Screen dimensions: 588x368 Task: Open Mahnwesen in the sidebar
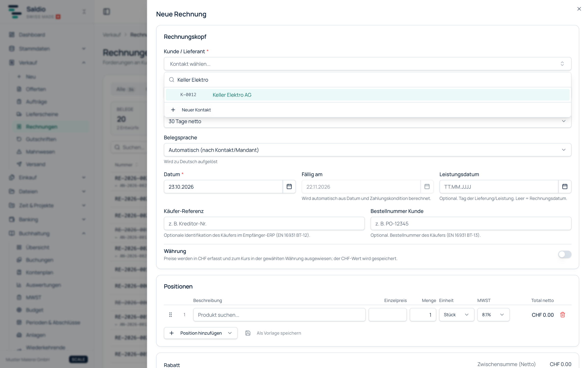[40, 152]
